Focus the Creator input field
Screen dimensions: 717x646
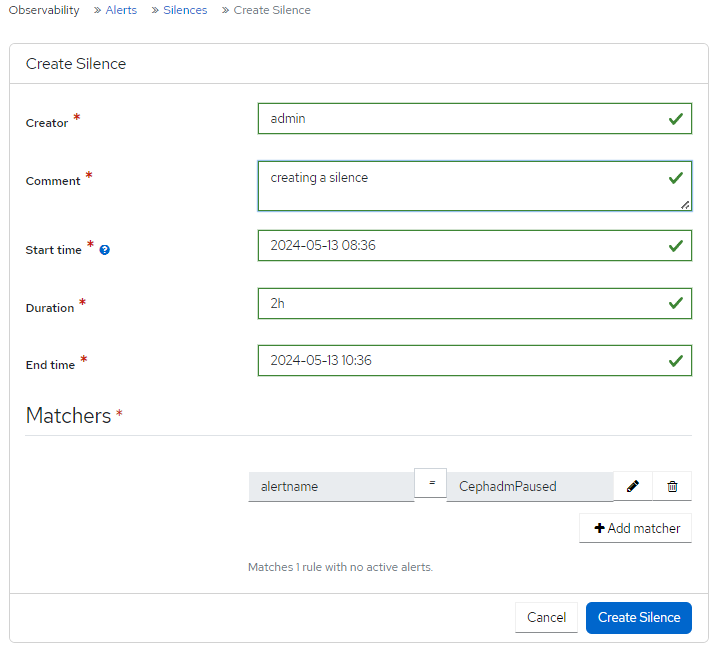click(x=460, y=119)
